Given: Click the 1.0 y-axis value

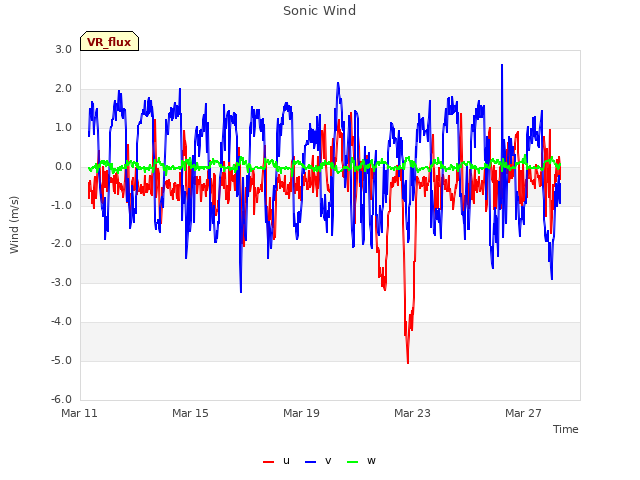Looking at the screenshot, I should pos(64,128).
